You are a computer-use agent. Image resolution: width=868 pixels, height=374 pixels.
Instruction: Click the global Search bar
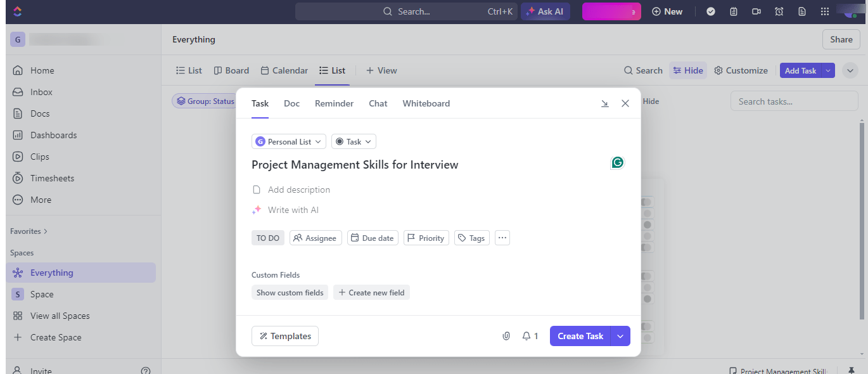pyautogui.click(x=405, y=11)
